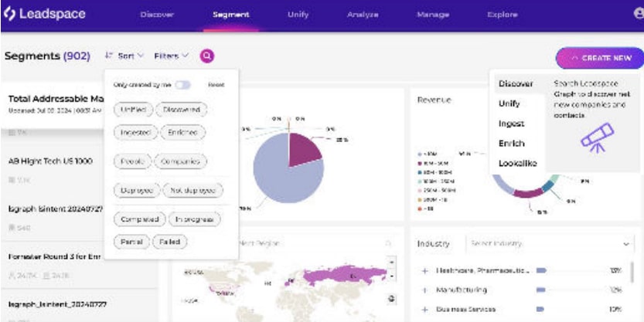Open lsgraph_bintent_20240727 segment

pos(53,218)
